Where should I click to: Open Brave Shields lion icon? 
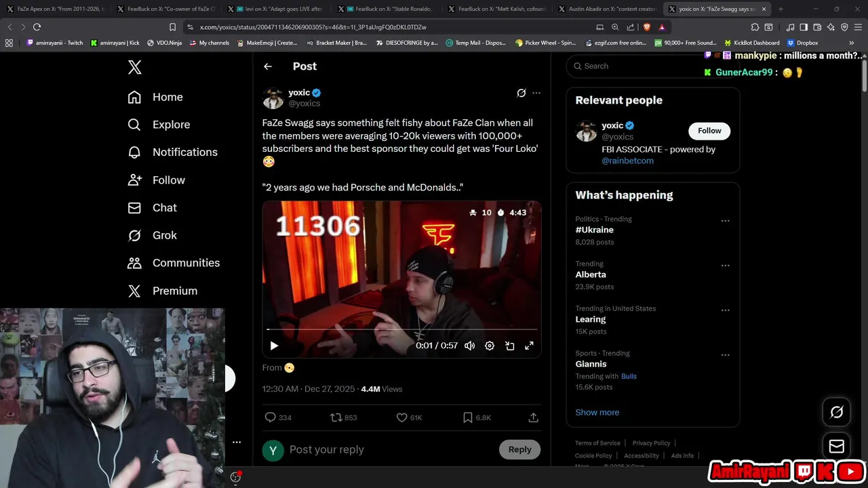pyautogui.click(x=646, y=27)
